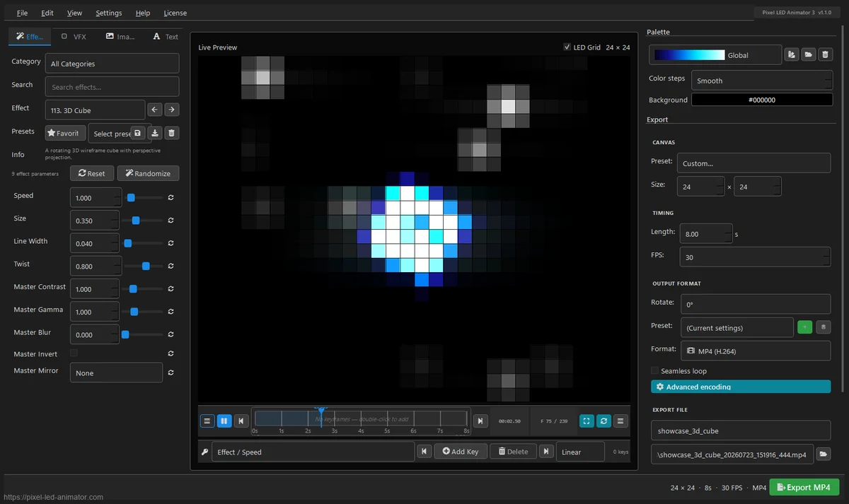Go to the previous effect arrow
The width and height of the screenshot is (849, 504).
(155, 110)
